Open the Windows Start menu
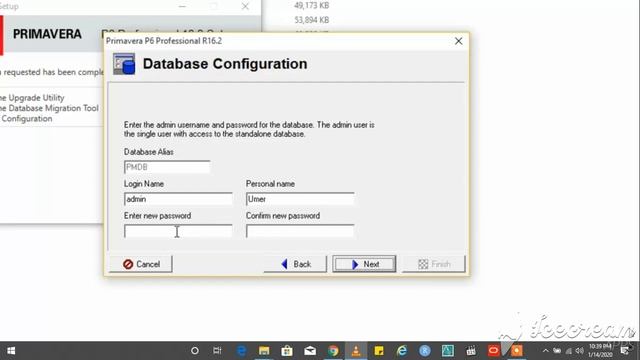 tap(11, 351)
